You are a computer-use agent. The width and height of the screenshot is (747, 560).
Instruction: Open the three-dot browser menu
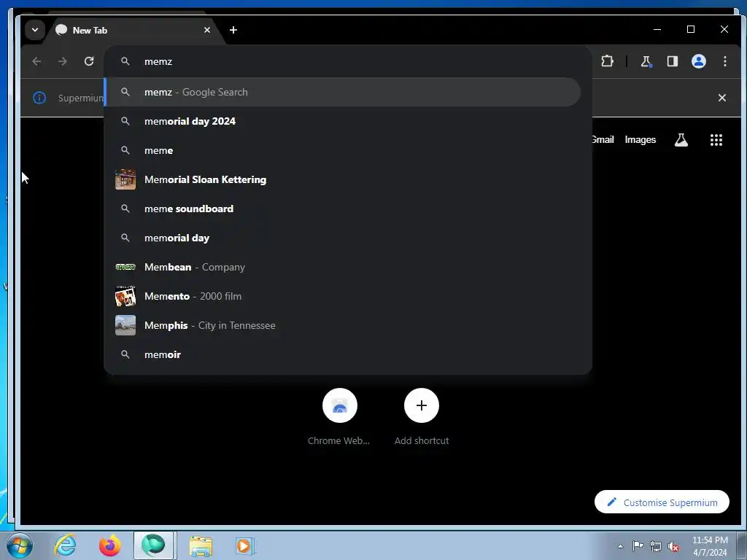(724, 61)
